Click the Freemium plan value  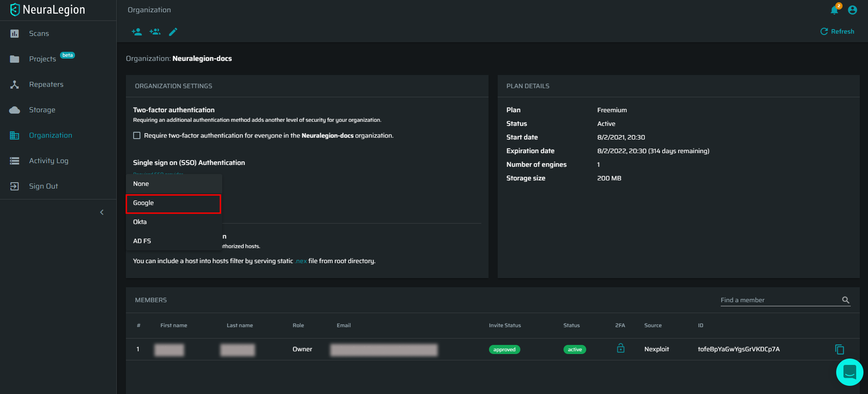(612, 110)
